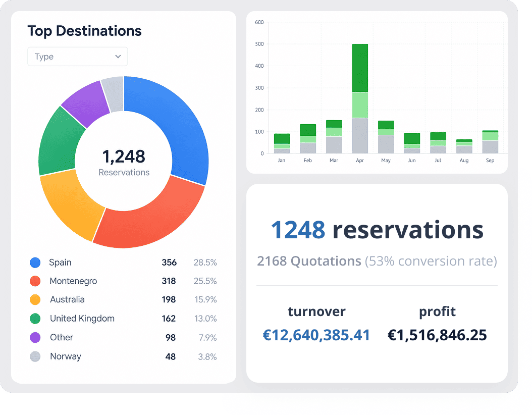
Task: Click the 1,248 center total in donut
Action: pyautogui.click(x=124, y=157)
